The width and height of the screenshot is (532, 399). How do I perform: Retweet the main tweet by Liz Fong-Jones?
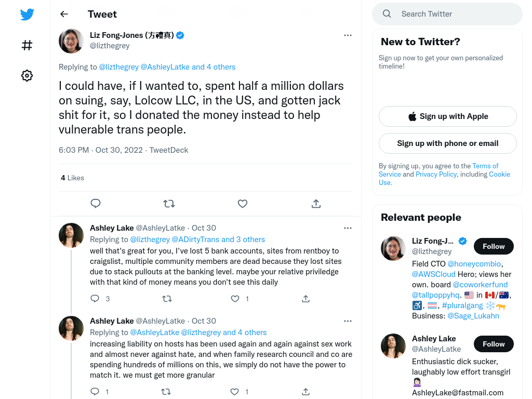pos(169,204)
